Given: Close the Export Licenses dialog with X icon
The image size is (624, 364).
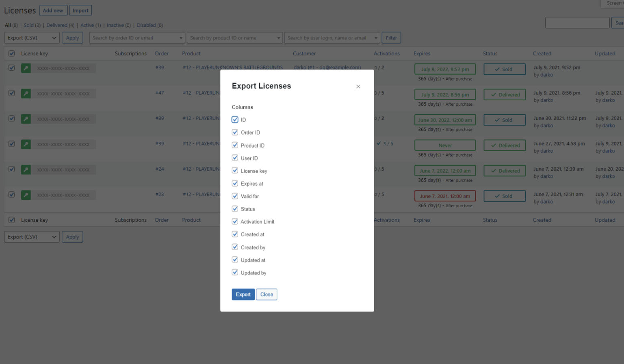Looking at the screenshot, I should 358,87.
